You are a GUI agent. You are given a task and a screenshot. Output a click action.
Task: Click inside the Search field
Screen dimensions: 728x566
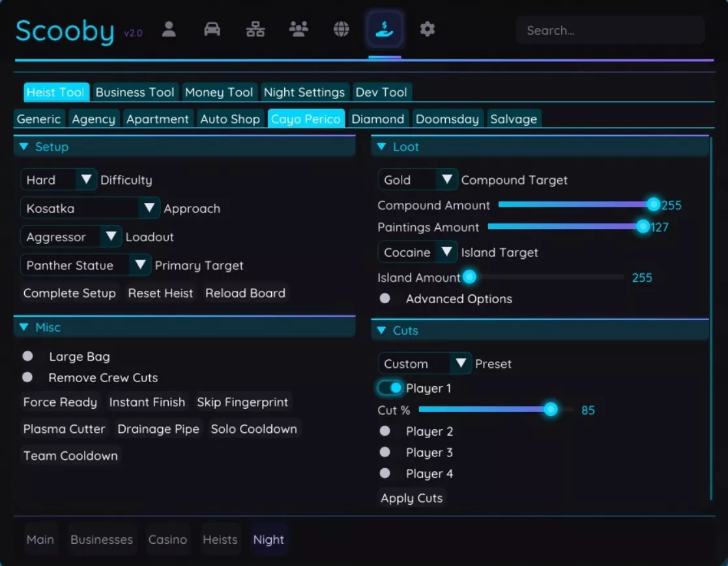coord(609,30)
